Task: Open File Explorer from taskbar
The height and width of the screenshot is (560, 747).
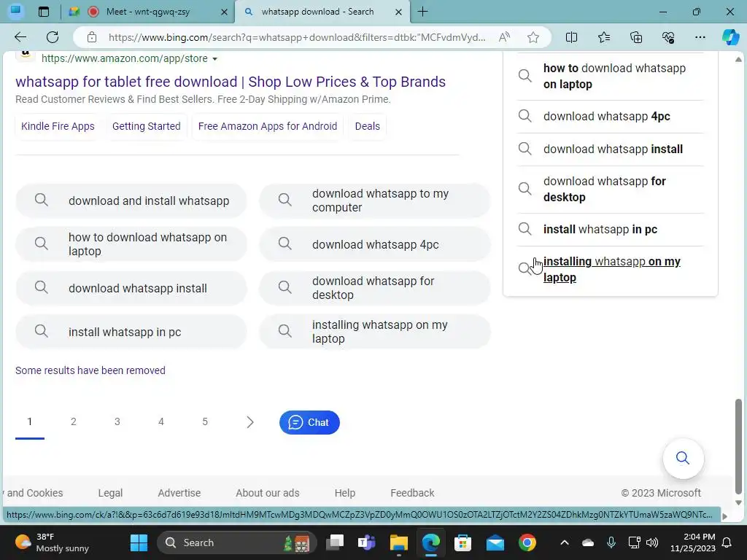Action: click(399, 542)
